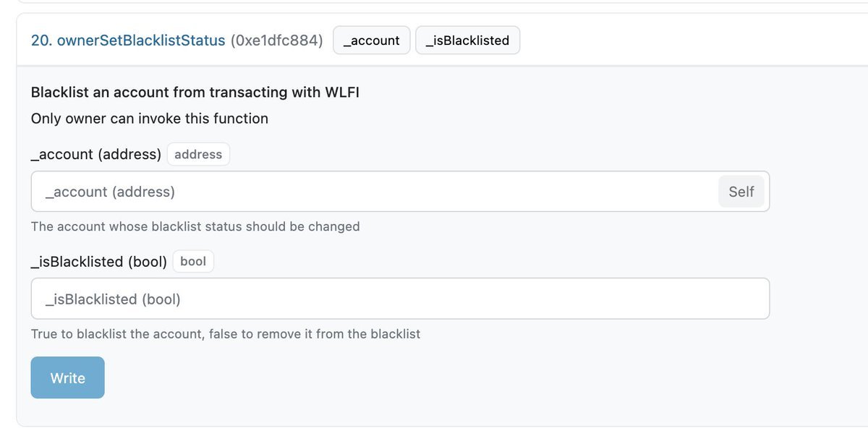The width and height of the screenshot is (868, 431).
Task: Click the collapsed card strip above function 20
Action: pos(434,2)
